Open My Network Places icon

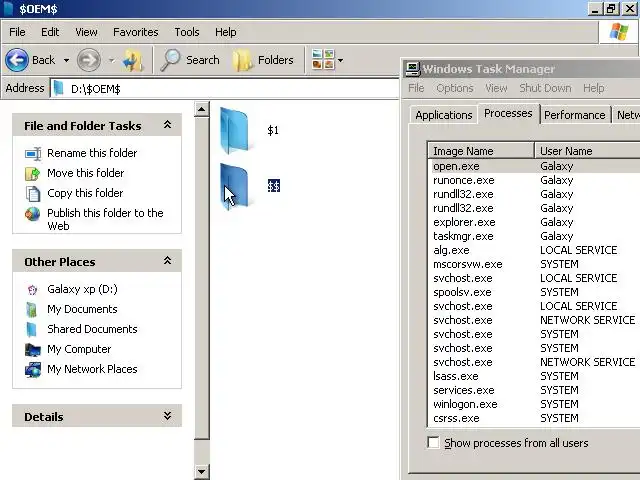click(33, 369)
